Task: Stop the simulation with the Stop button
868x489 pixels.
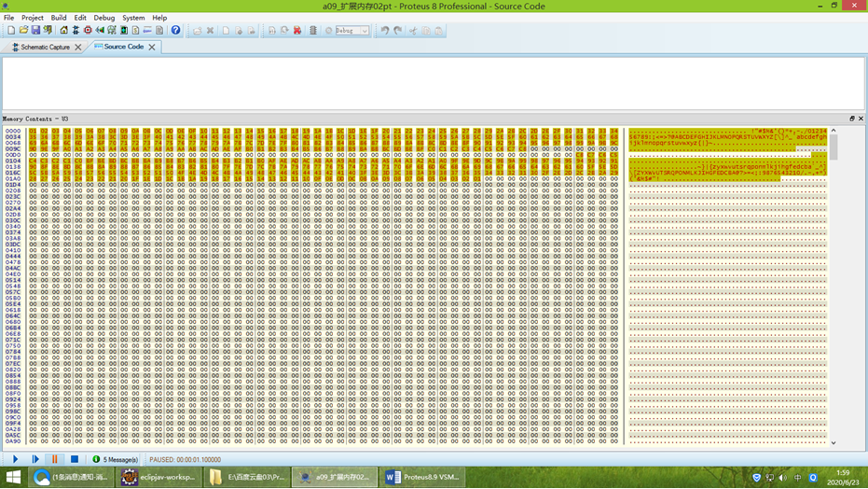Action: pos(75,459)
